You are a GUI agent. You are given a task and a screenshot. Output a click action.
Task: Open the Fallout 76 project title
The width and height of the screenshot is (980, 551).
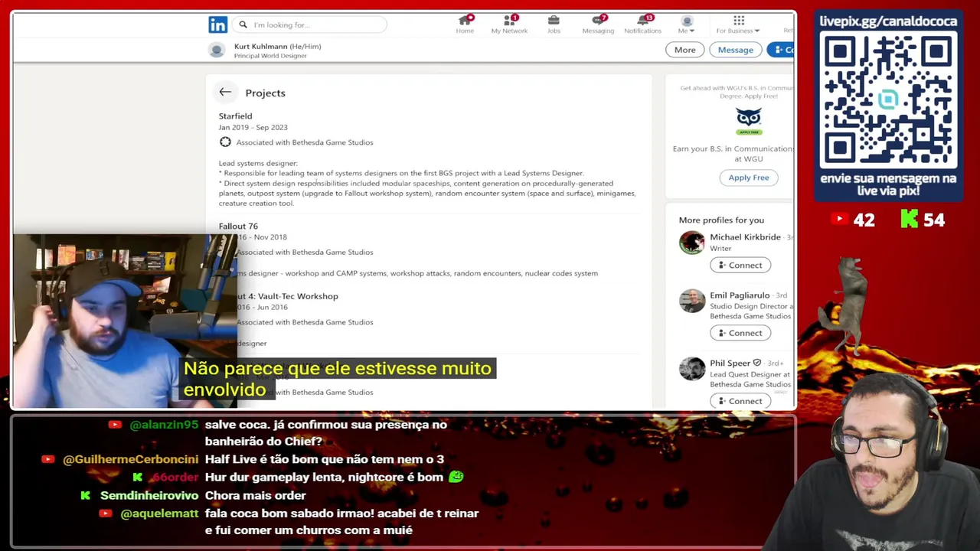(x=238, y=226)
